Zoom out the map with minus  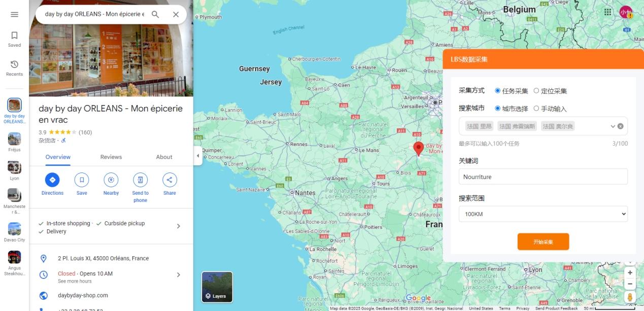point(630,284)
